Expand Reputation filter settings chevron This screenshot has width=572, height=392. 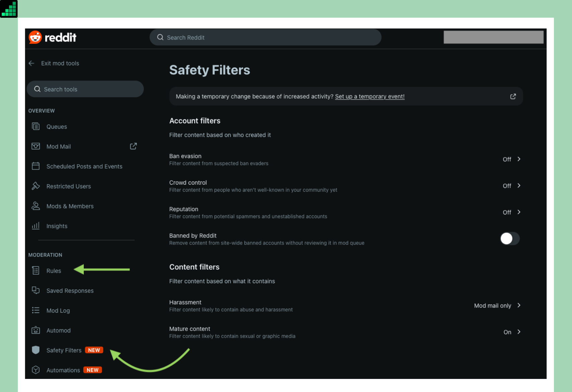(x=519, y=212)
